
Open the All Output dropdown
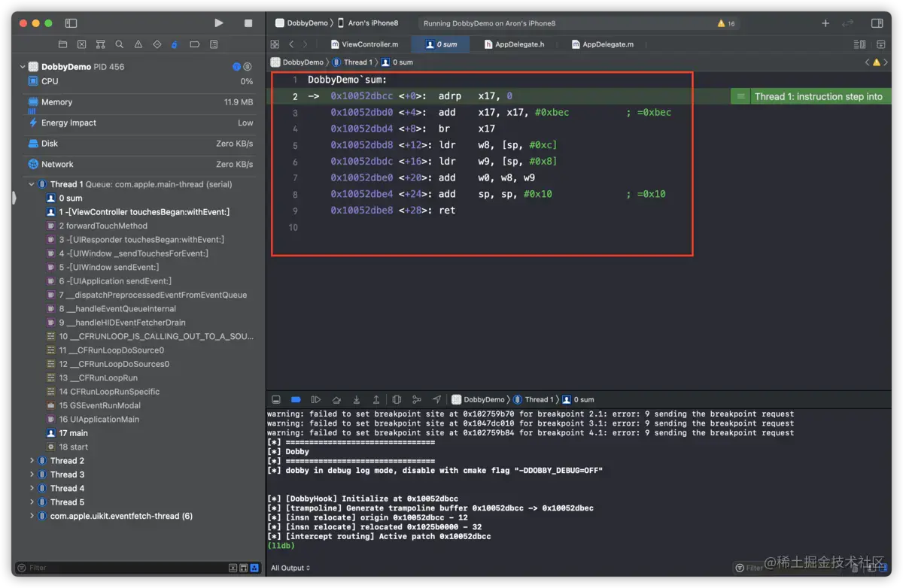click(x=290, y=568)
